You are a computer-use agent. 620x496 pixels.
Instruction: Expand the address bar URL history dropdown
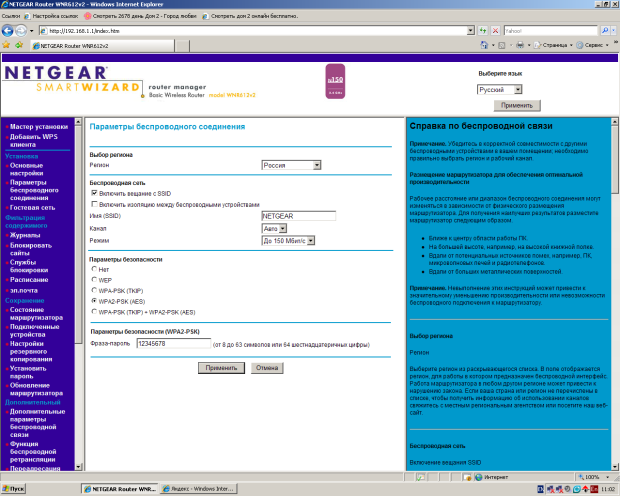click(x=471, y=30)
